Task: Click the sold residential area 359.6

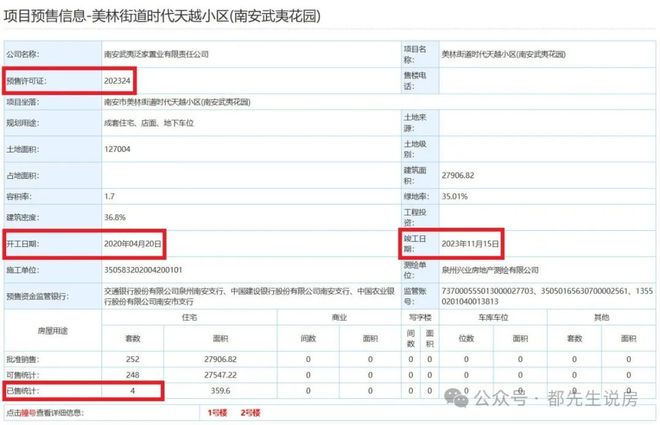Action: 221,391
